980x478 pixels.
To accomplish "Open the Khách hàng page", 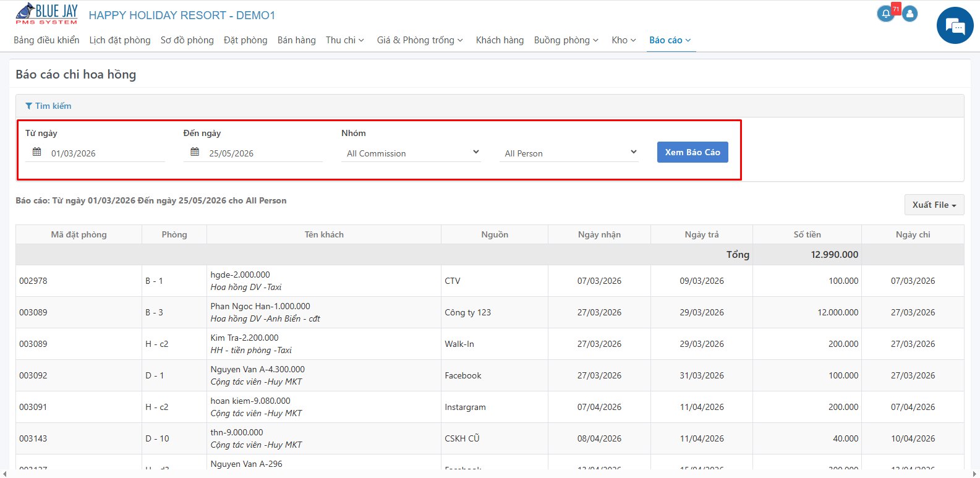I will pyautogui.click(x=500, y=40).
